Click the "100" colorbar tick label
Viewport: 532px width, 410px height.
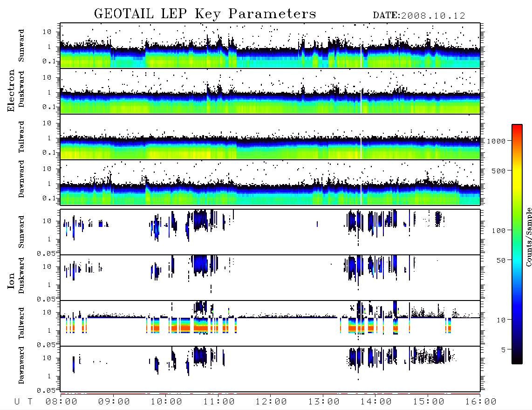(498, 231)
